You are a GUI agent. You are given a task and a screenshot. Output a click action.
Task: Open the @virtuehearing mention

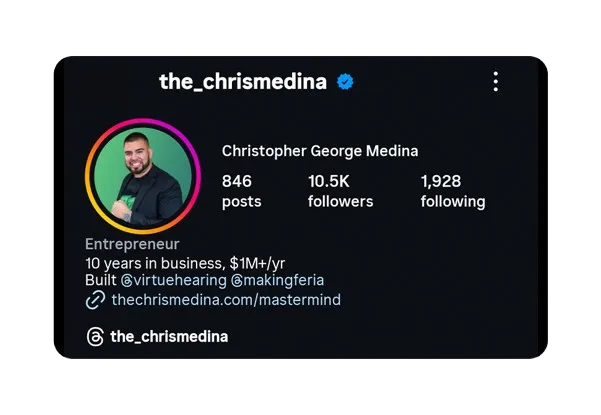point(174,280)
